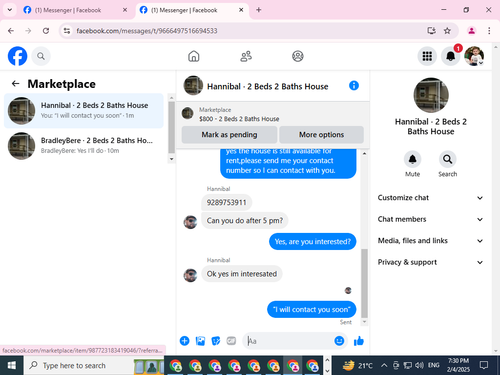The image size is (500, 375).
Task: View site information icon in address bar
Action: [67, 31]
